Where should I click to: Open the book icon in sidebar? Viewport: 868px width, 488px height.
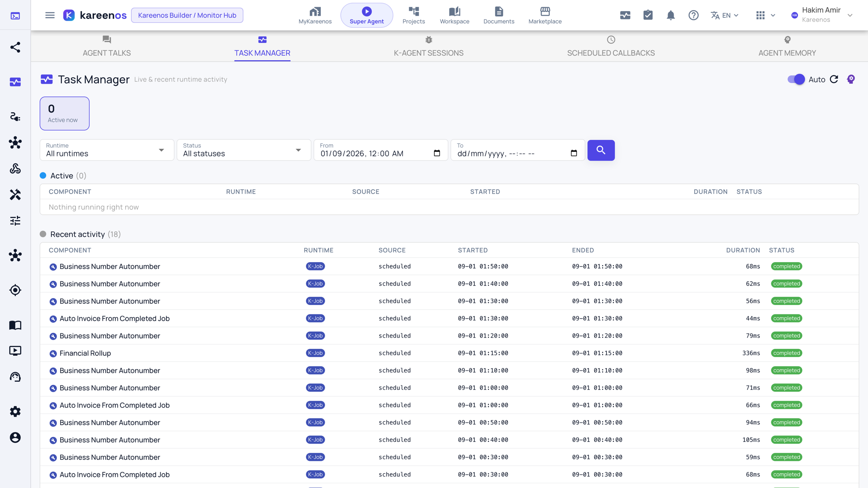point(15,325)
